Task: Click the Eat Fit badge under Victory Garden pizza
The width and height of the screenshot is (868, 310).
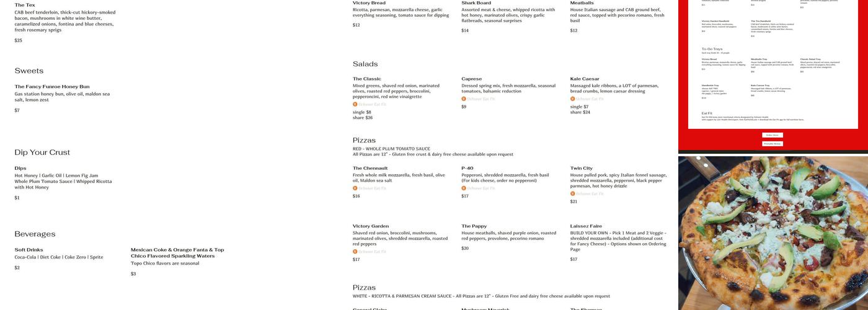Action: pyautogui.click(x=370, y=252)
